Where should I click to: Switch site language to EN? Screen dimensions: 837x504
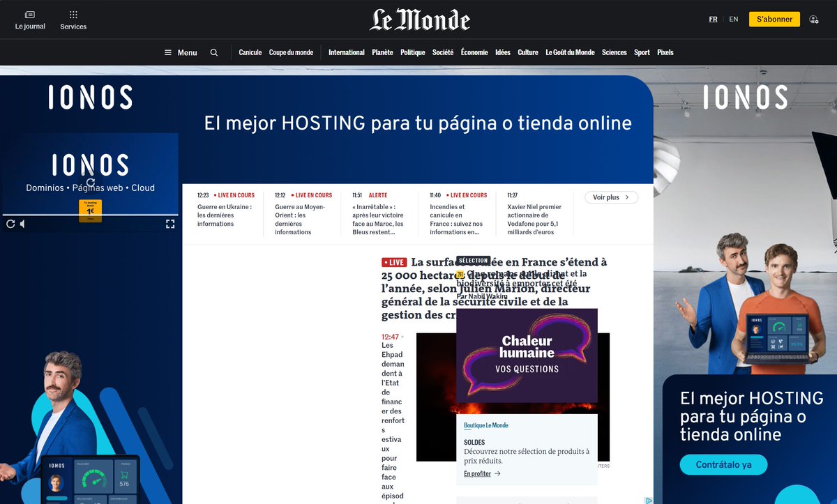[x=734, y=20]
